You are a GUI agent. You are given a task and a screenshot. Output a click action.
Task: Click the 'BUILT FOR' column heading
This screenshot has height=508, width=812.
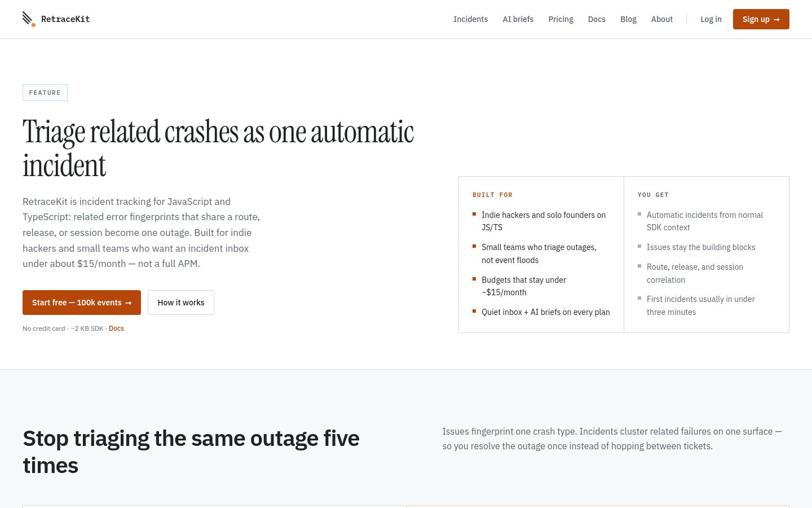[492, 195]
